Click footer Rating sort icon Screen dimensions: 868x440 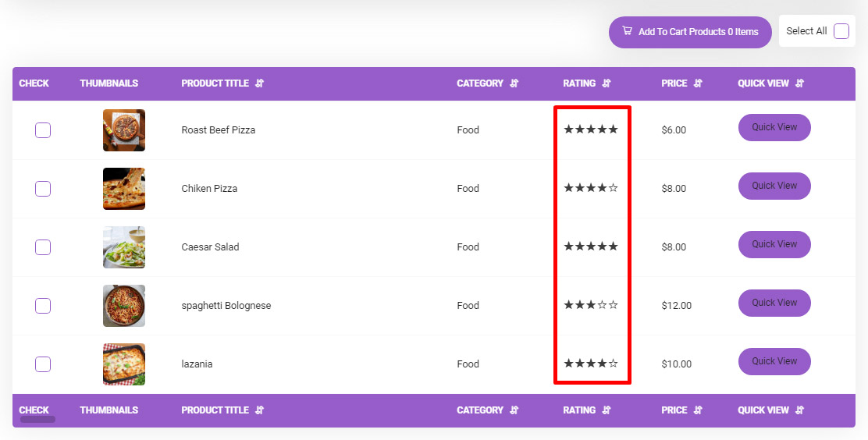(607, 410)
